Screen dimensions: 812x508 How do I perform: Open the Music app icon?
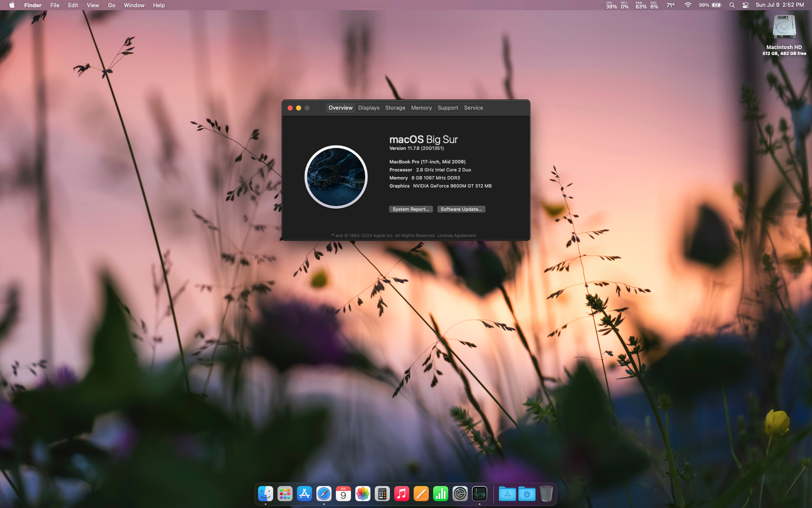(402, 494)
